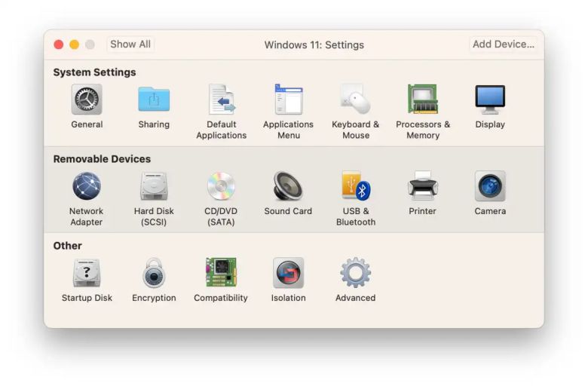Select the Isolation settings
This screenshot has height=386, width=588.
click(x=288, y=273)
